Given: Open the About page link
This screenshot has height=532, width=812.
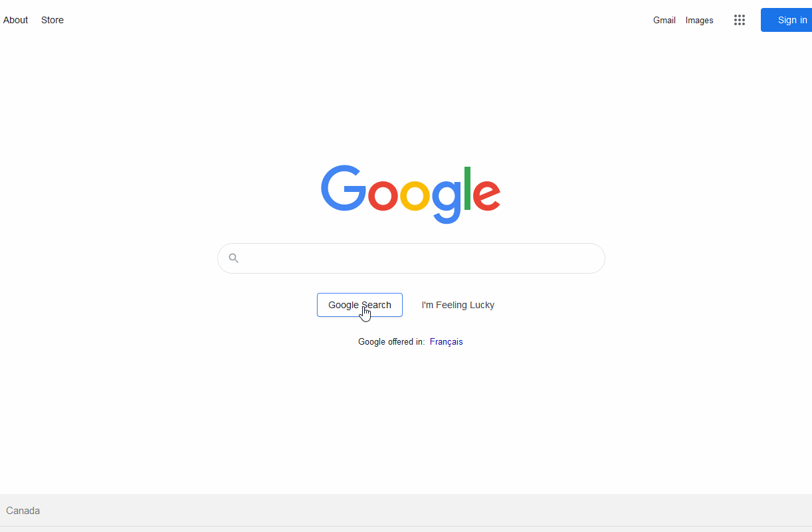Looking at the screenshot, I should pyautogui.click(x=15, y=20).
